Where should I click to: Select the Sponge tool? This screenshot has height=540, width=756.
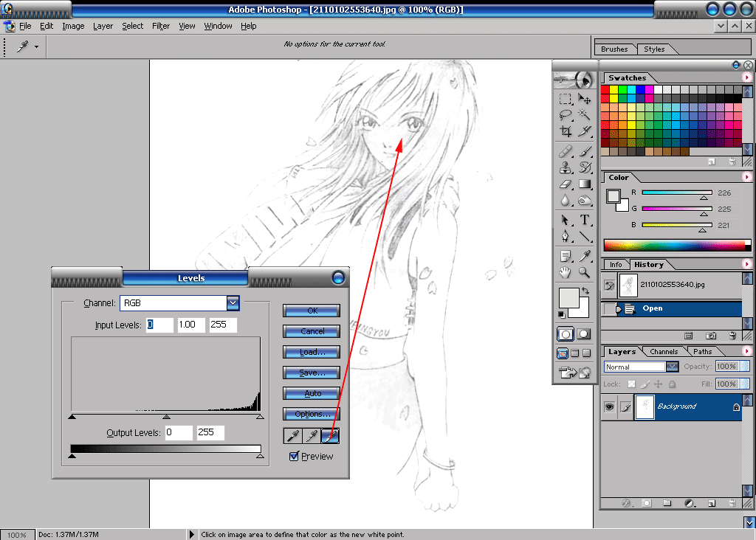pyautogui.click(x=585, y=200)
